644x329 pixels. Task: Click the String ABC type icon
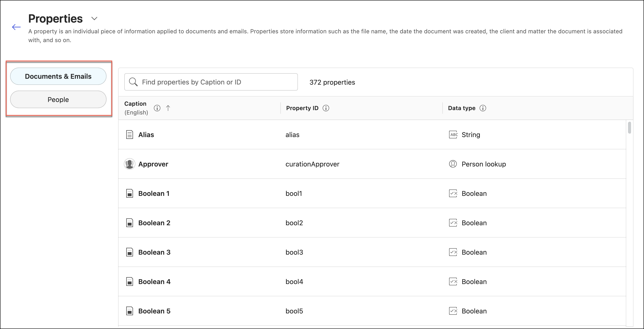(x=453, y=135)
